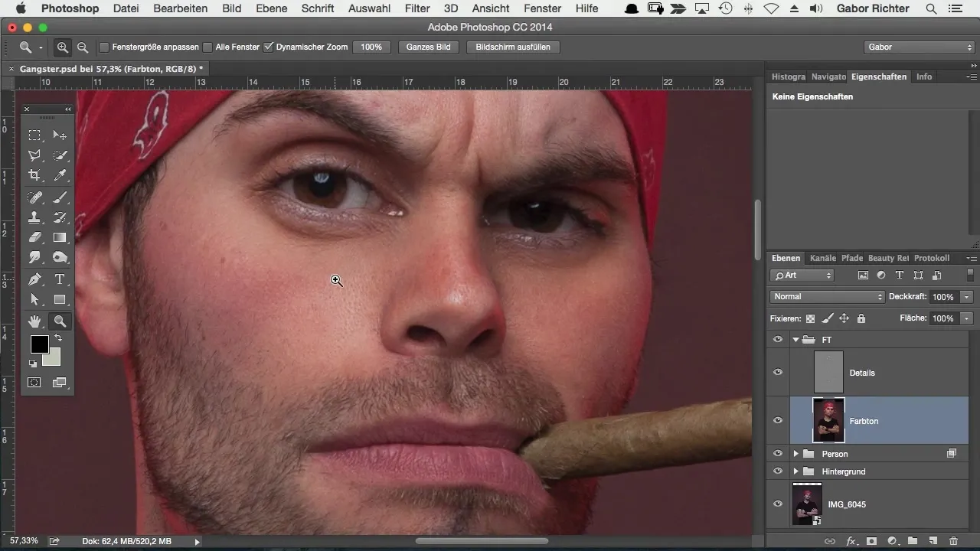Choose zoom in mode in options bar
Viewport: 980px width, 551px height.
[63, 47]
